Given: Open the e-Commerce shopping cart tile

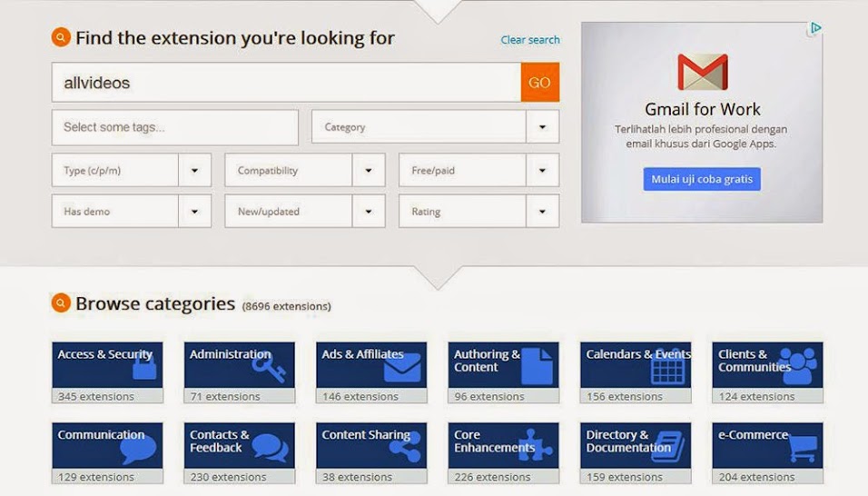Looking at the screenshot, I should pyautogui.click(x=767, y=445).
